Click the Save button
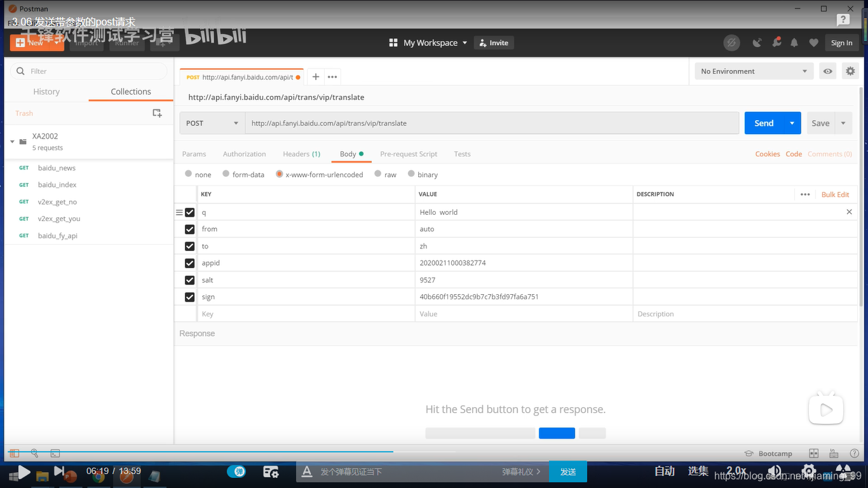The image size is (868, 488). (x=820, y=123)
